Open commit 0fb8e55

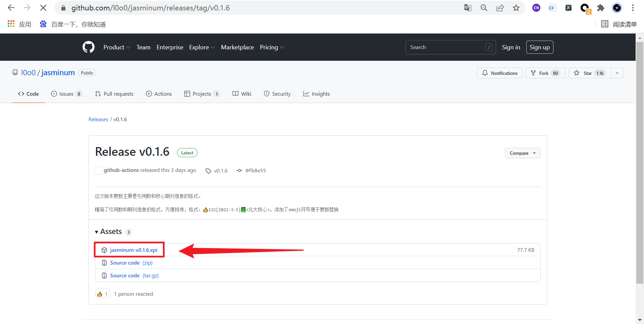[251, 171]
